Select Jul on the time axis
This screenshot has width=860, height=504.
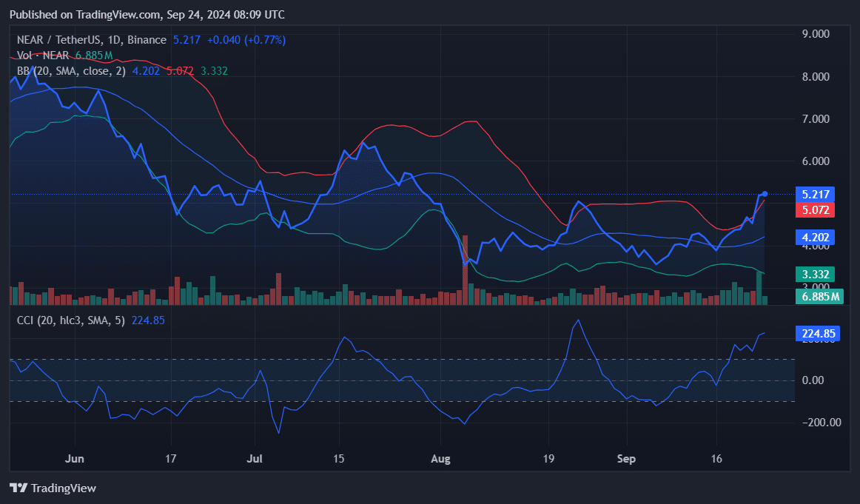pyautogui.click(x=255, y=459)
